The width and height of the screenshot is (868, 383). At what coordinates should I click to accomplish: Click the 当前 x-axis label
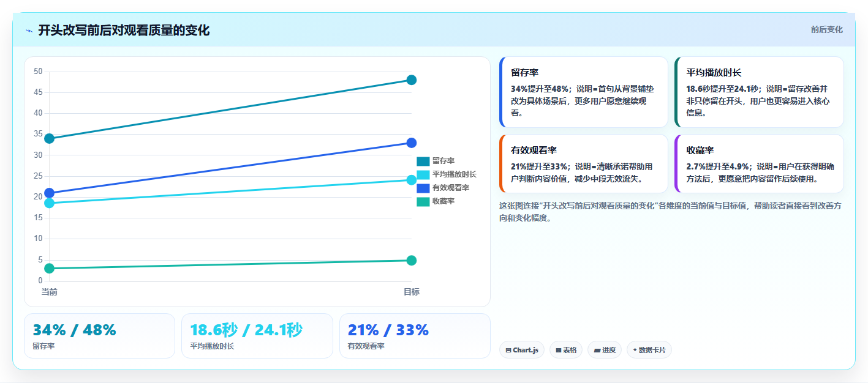(x=50, y=292)
